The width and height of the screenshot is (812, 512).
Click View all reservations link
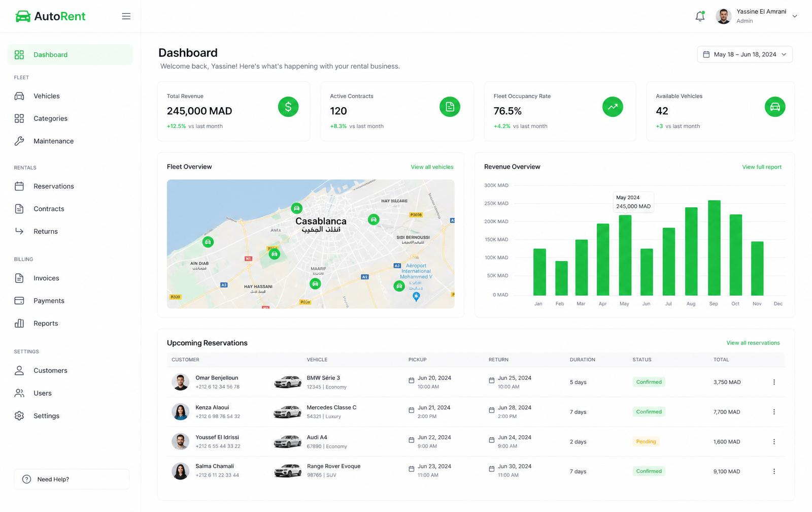[753, 343]
